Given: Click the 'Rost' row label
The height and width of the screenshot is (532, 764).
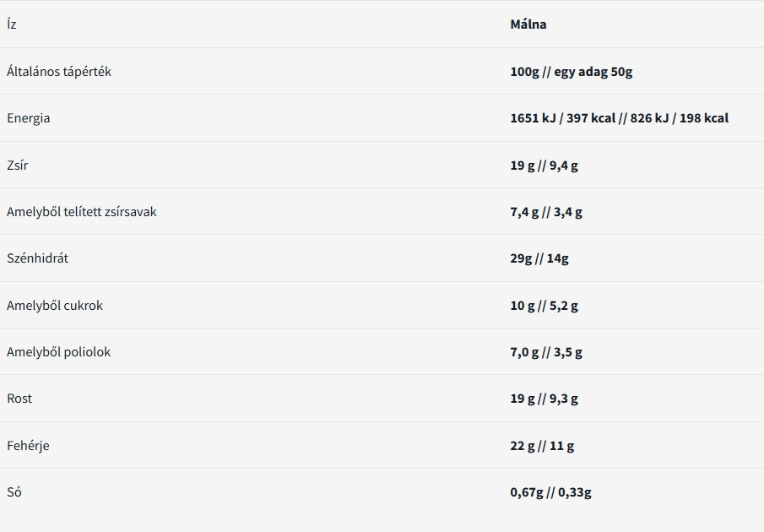Looking at the screenshot, I should pos(19,399).
